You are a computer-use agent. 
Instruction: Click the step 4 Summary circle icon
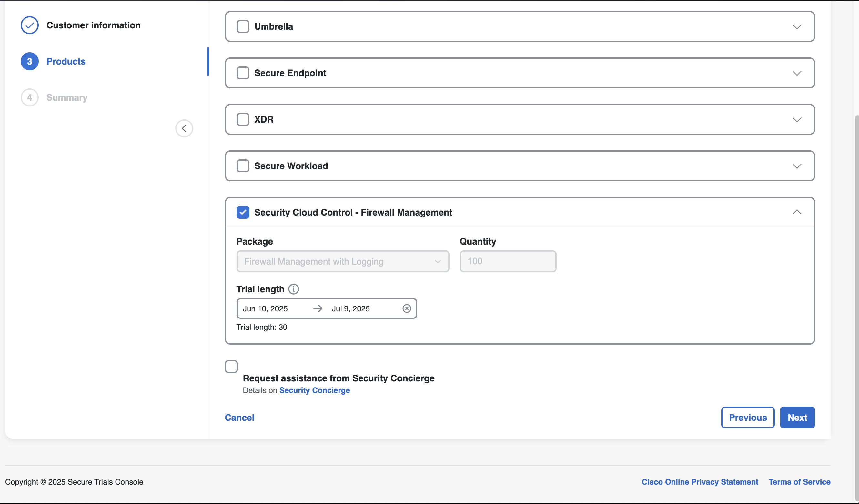[x=30, y=97]
